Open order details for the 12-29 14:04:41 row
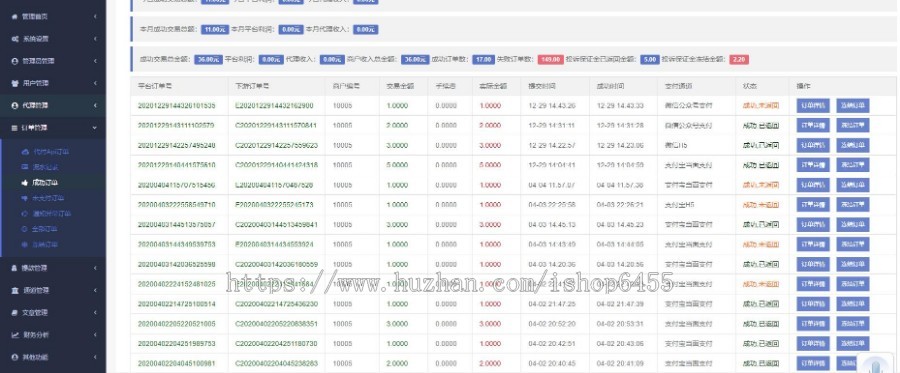This screenshot has width=900, height=373. [x=813, y=165]
